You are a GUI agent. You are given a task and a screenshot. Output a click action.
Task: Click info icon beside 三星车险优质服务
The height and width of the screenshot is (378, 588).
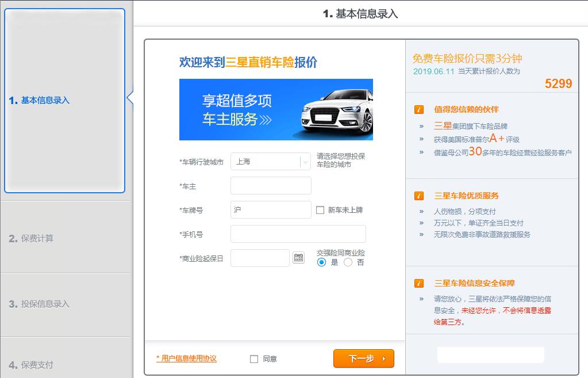(419, 196)
